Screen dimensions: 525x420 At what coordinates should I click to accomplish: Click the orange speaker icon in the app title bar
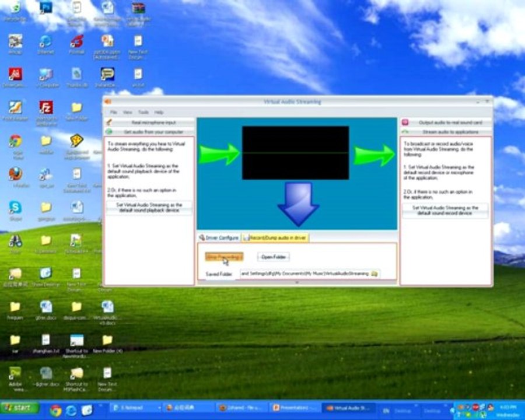pos(107,101)
